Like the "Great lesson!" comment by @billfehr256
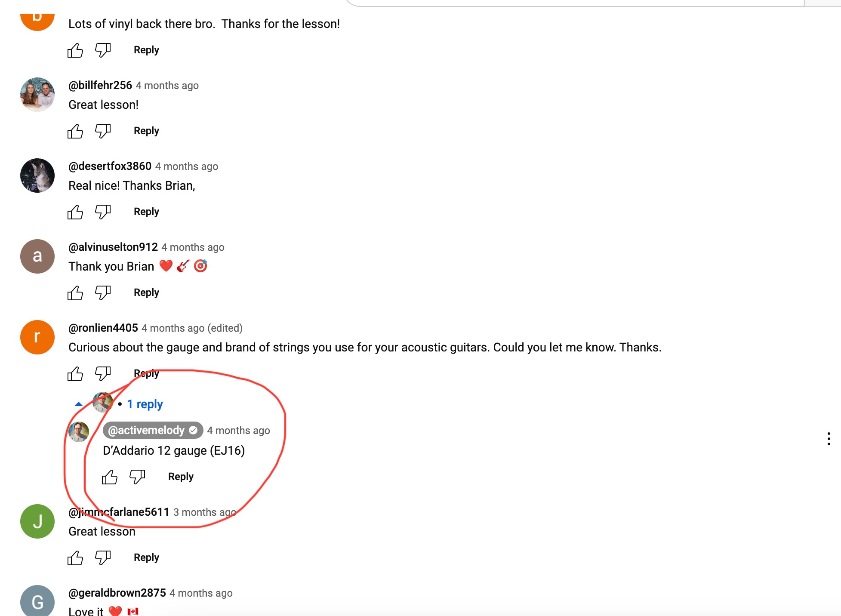The width and height of the screenshot is (841, 616). (75, 131)
